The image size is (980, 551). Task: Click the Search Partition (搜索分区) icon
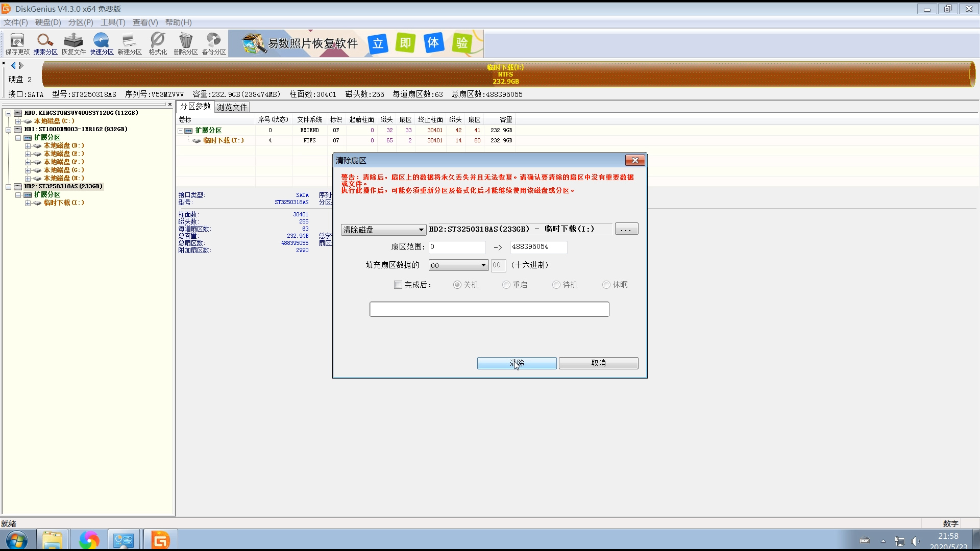click(x=45, y=43)
